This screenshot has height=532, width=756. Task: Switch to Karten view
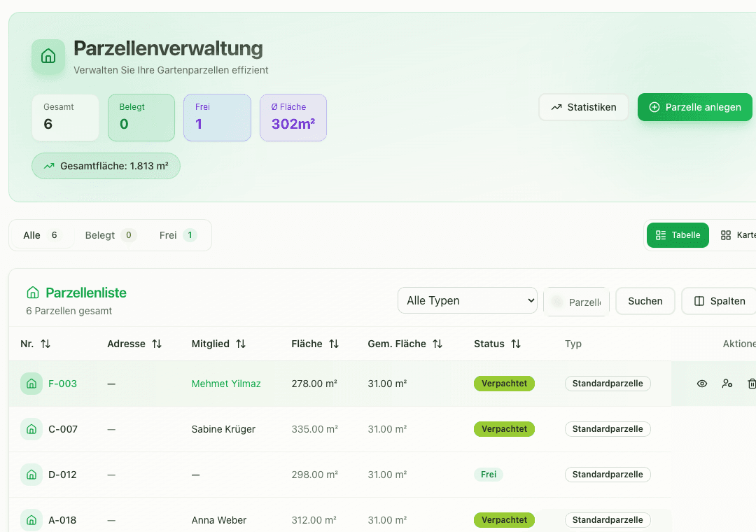click(x=738, y=235)
